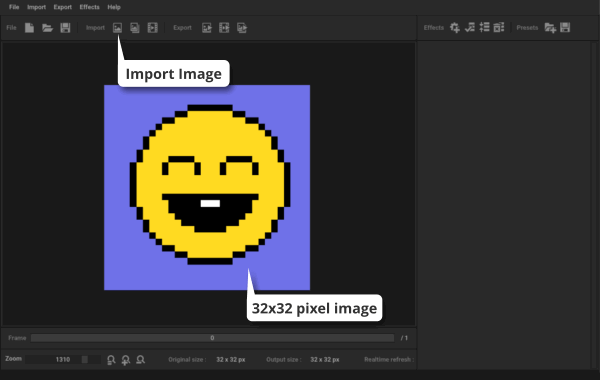The image size is (600, 380).
Task: Open the Import menu in menu bar
Action: (x=36, y=7)
